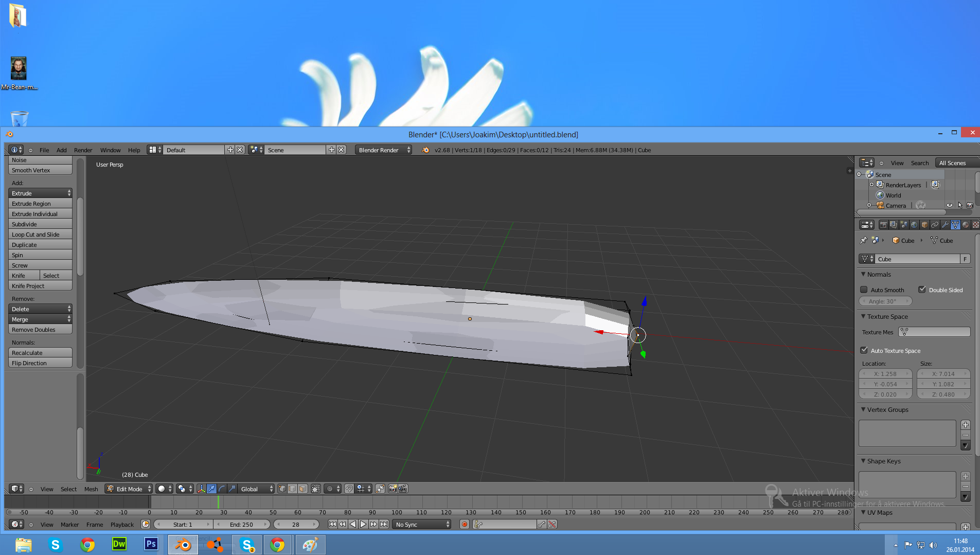Open the Delete dropdown in tool shelf
The height and width of the screenshot is (555, 980).
coord(40,309)
